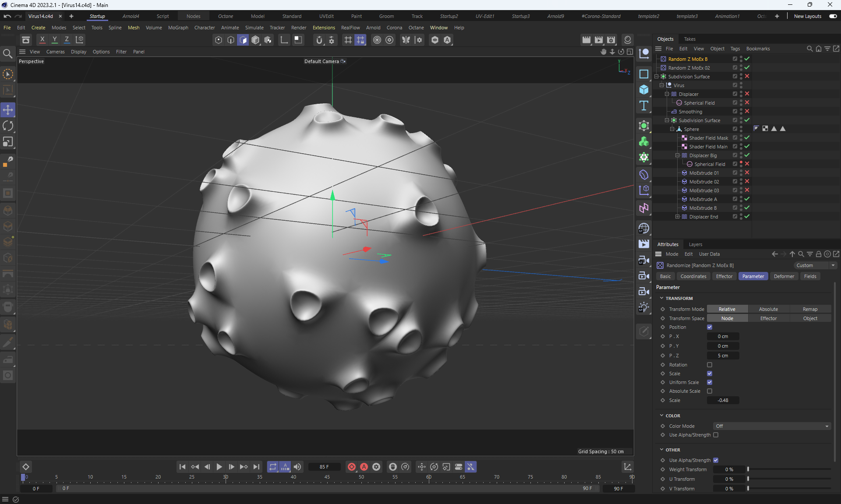This screenshot has width=841, height=504.
Task: Click Play Forward in timeline
Action: pos(219,467)
